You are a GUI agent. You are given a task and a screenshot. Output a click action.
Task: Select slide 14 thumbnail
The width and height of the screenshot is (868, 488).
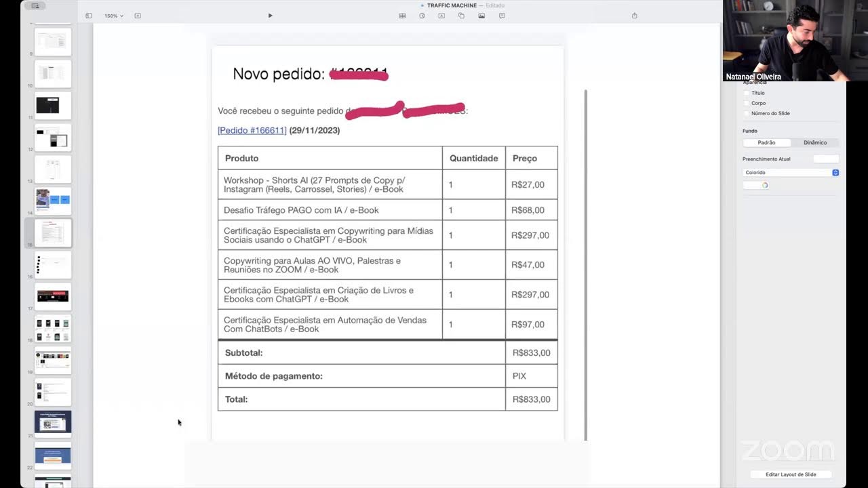53,201
